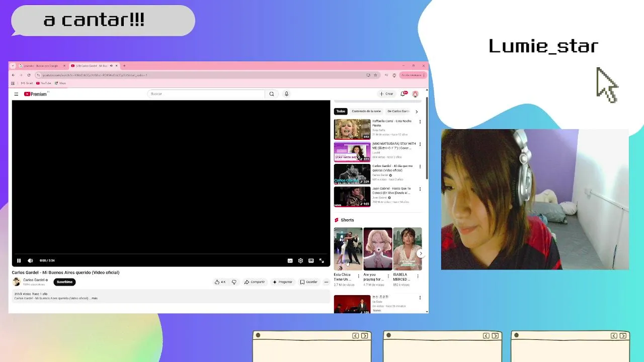Switch to theater mode

[x=311, y=260]
